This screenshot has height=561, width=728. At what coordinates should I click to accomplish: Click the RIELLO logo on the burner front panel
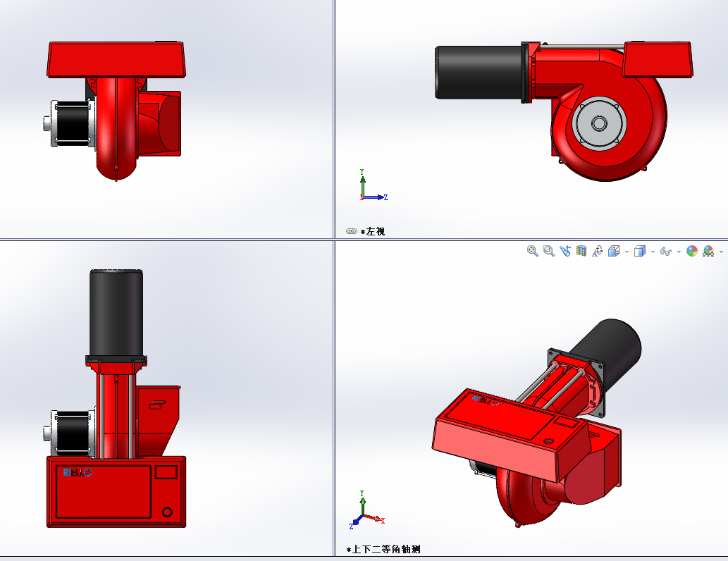coord(78,473)
